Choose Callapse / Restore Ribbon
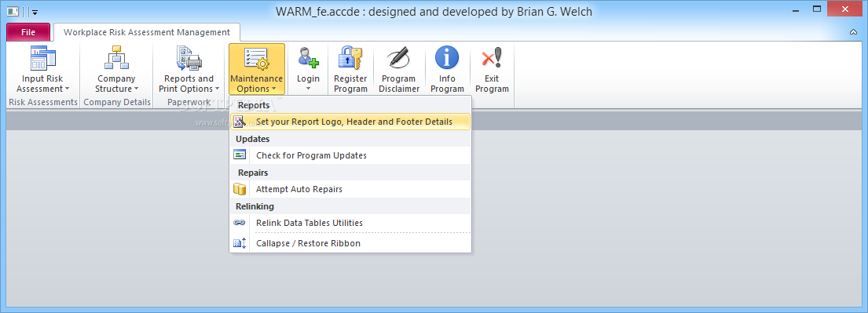Viewport: 868px width, 313px height. click(350, 243)
